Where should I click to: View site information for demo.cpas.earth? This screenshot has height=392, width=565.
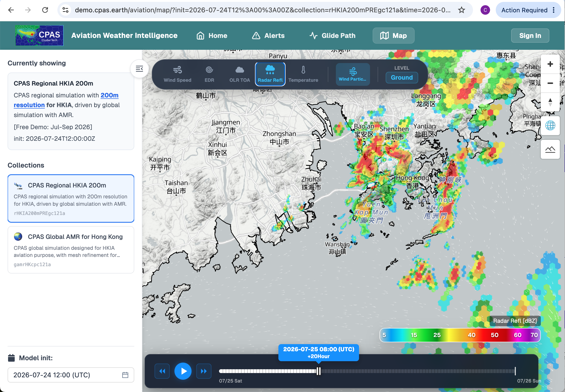coord(65,10)
